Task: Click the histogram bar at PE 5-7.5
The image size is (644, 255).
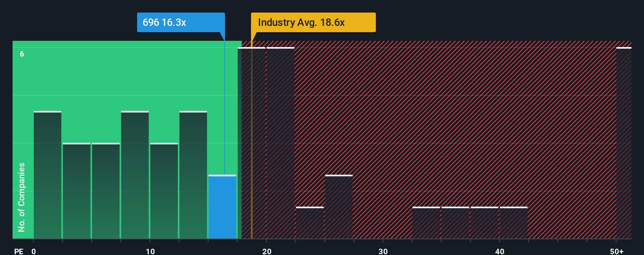Action: tap(106, 191)
